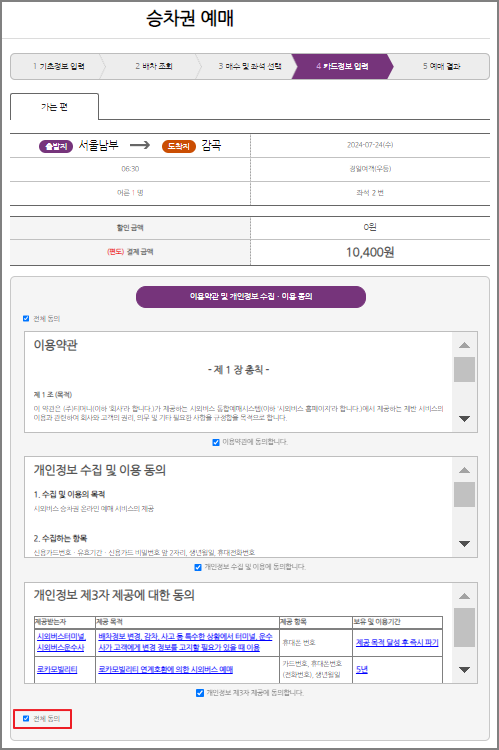Viewport: 499px width, 750px height.
Task: Toggle 개인정보 제3자 제공에 동의합니다 checkbox
Action: (200, 693)
